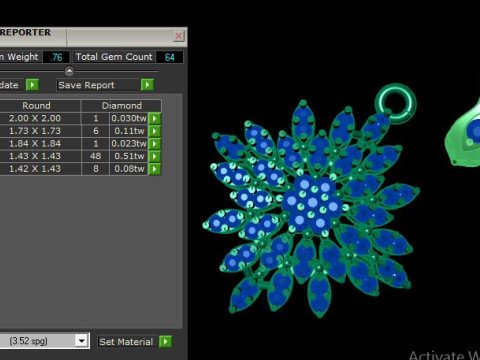Select the 2.00 X 2.00 size cell
480x360 pixels.
click(x=35, y=118)
